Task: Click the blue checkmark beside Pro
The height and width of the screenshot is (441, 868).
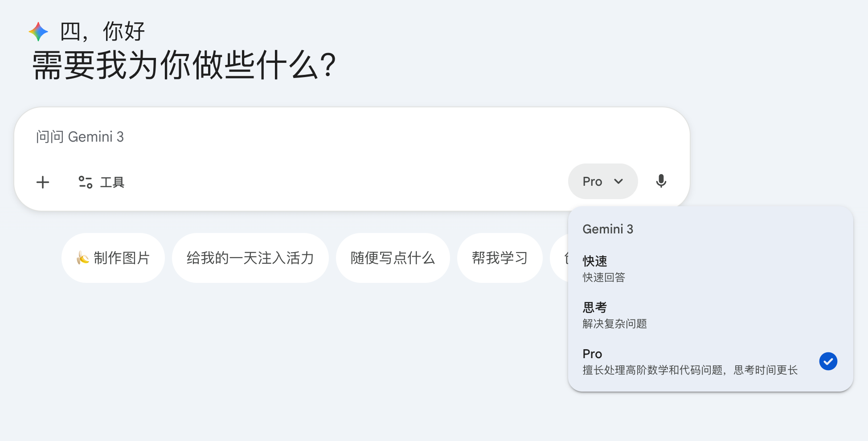Action: tap(828, 361)
